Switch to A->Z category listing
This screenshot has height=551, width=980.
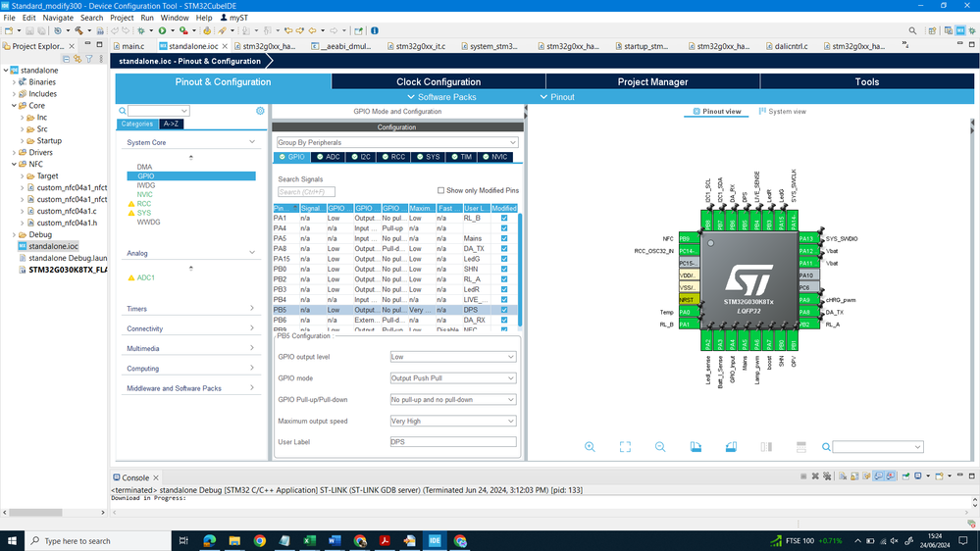point(171,124)
